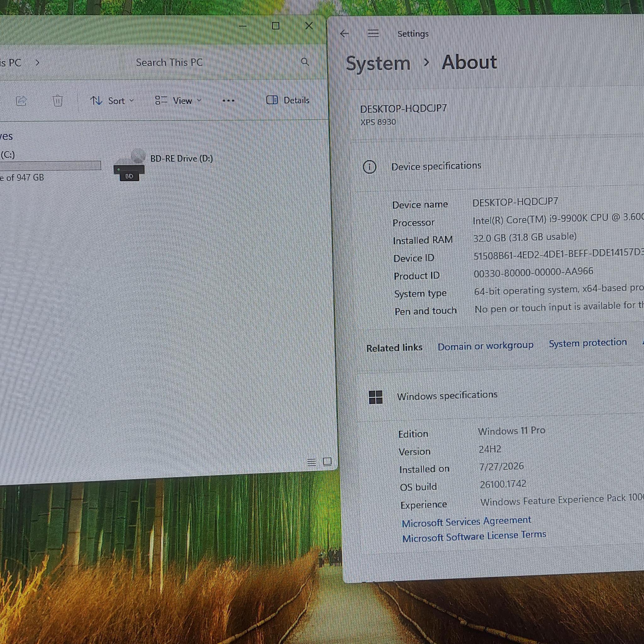Go back using Settings back arrow

344,34
